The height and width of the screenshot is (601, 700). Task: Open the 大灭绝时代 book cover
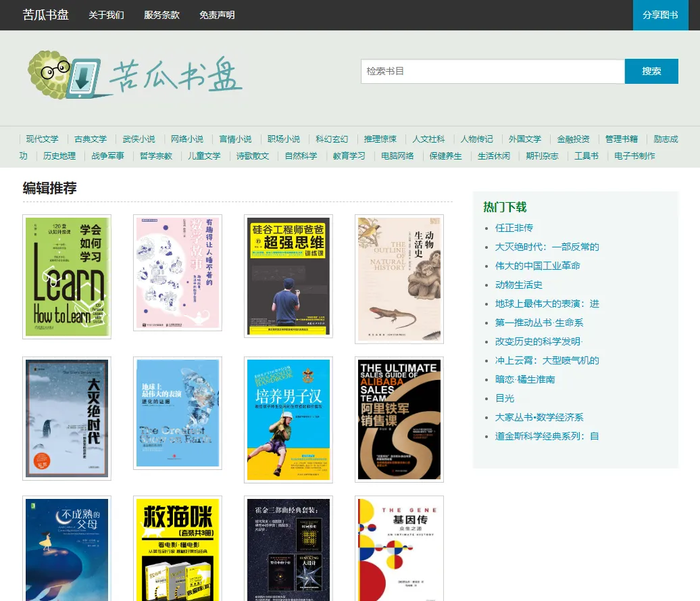67,418
